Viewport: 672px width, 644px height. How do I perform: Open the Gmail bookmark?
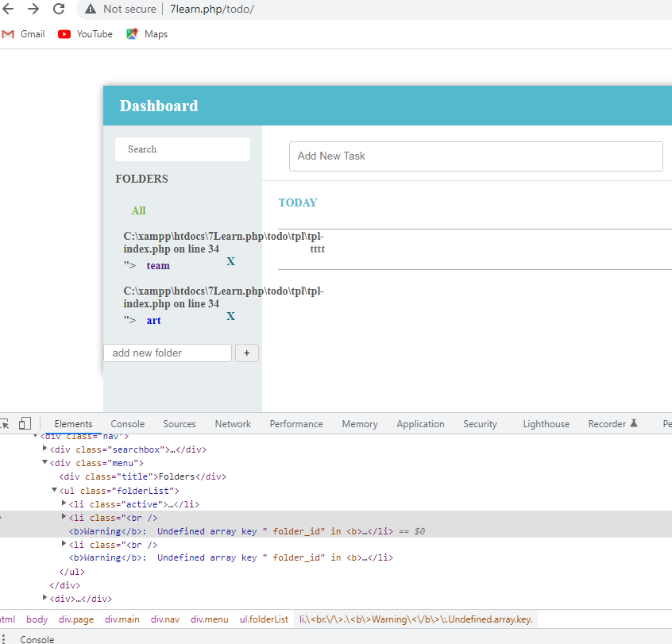point(24,34)
